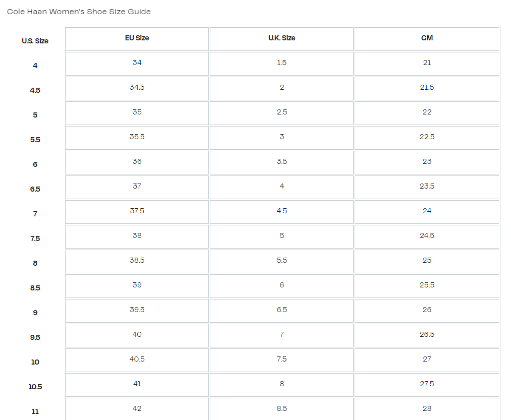Click the EU size 37.5 cell
Screen dimensions: 511x420
coord(137,211)
